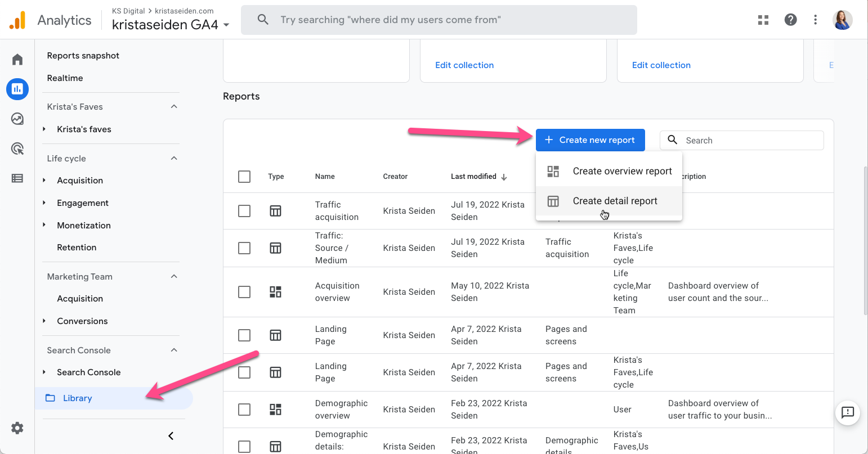Check the Traffic acquisition row checkbox
This screenshot has width=868, height=454.
[x=244, y=211]
